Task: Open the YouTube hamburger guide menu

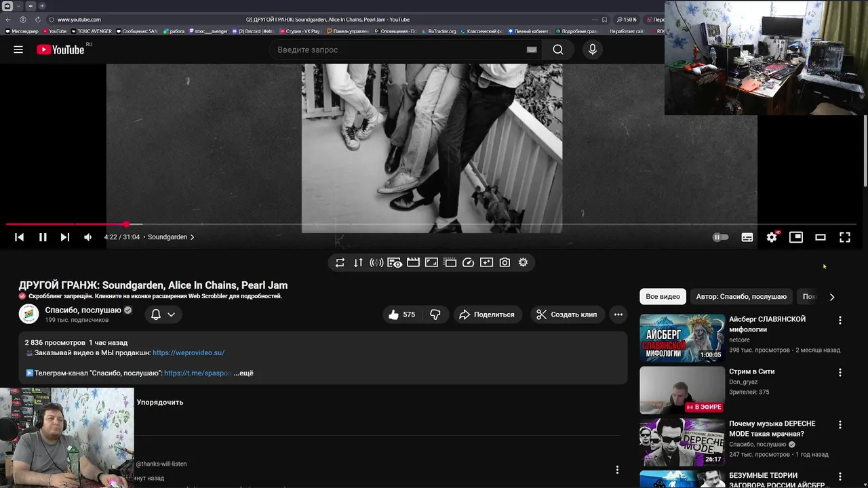Action: click(x=18, y=49)
